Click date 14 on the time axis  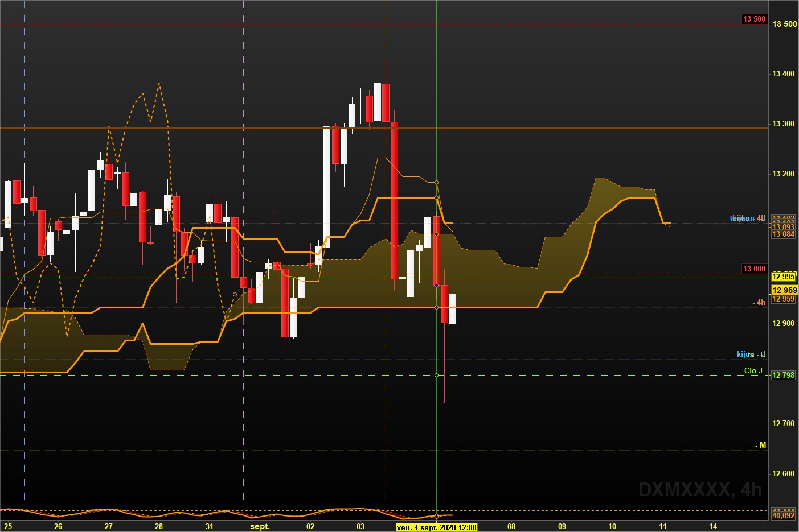click(x=713, y=526)
